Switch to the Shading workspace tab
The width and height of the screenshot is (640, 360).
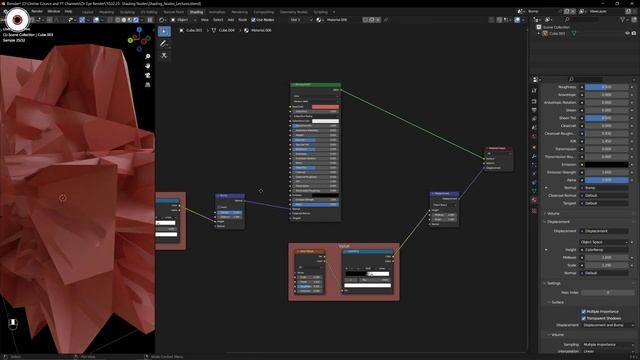point(196,12)
